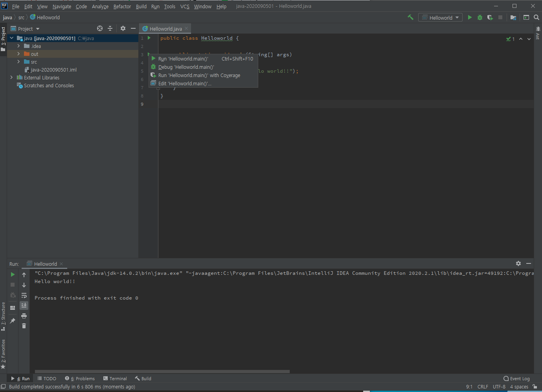This screenshot has height=392, width=542.
Task: Clear all console output with trash icon
Action: pyautogui.click(x=24, y=326)
